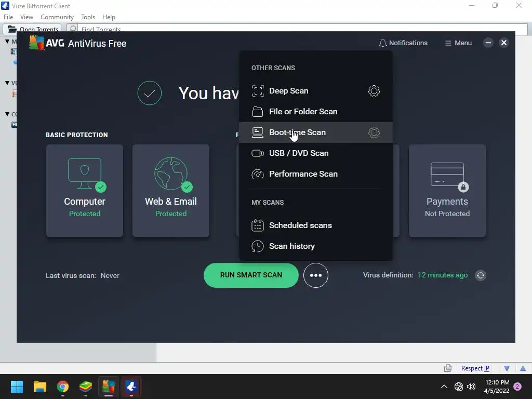Viewport: 532px width, 399px height.
Task: Open Vuze Community menu
Action: coord(57,17)
